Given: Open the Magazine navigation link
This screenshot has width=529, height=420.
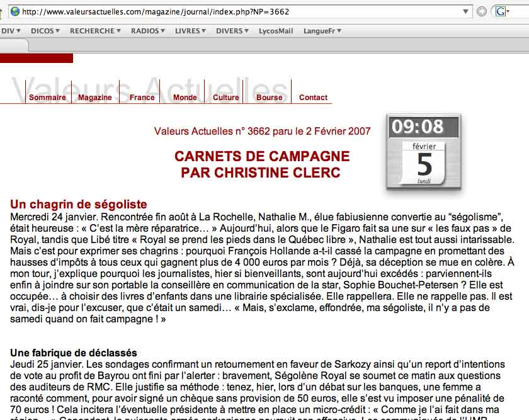Looking at the screenshot, I should 95,98.
